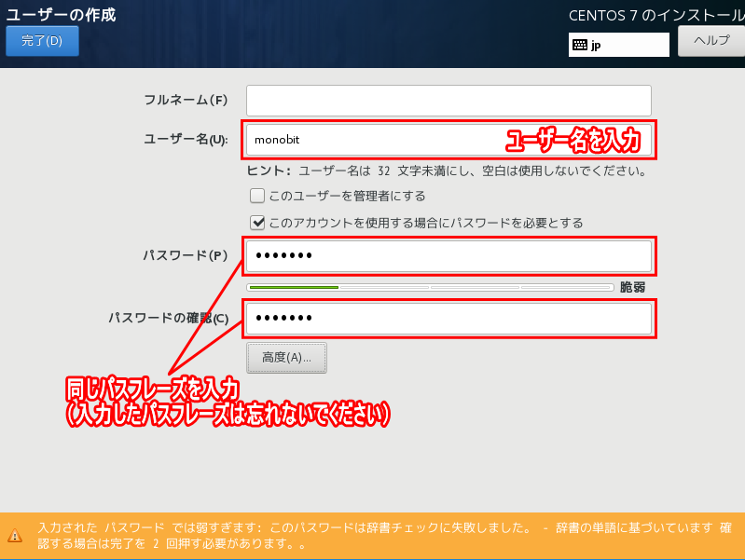Focus the フルネーム(F) full name field

[448, 101]
